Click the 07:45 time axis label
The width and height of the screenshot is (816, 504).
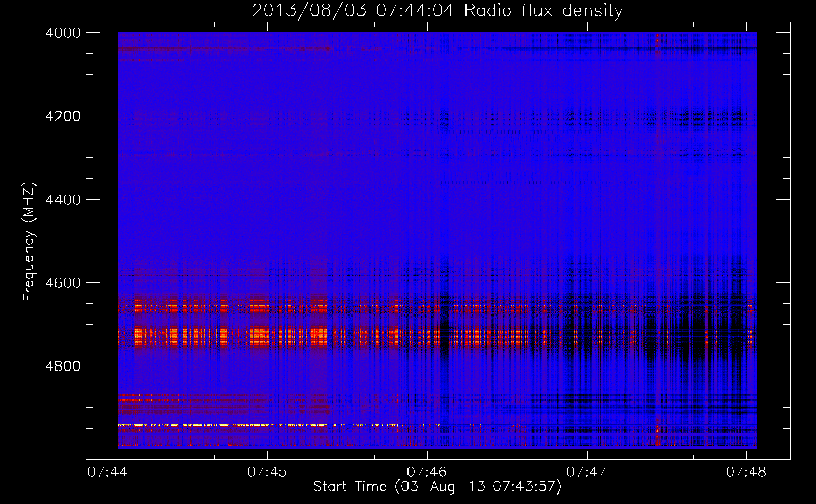click(267, 472)
